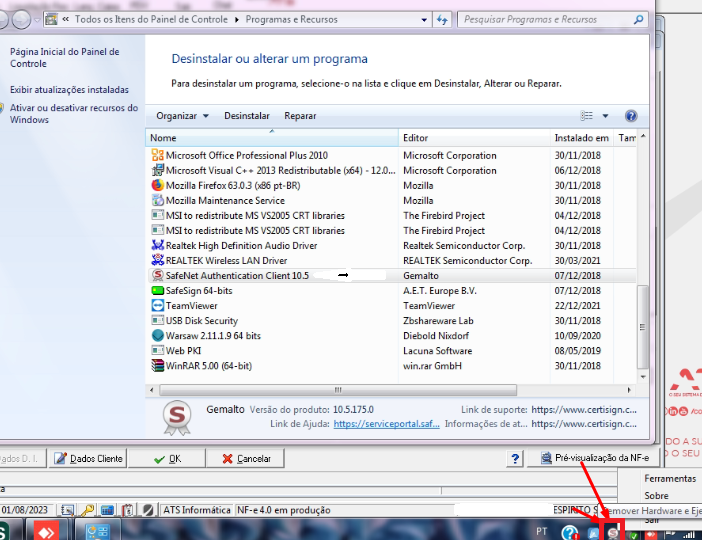Image resolution: width=702 pixels, height=540 pixels.
Task: Click Desinstalar in the toolbar
Action: click(x=247, y=116)
